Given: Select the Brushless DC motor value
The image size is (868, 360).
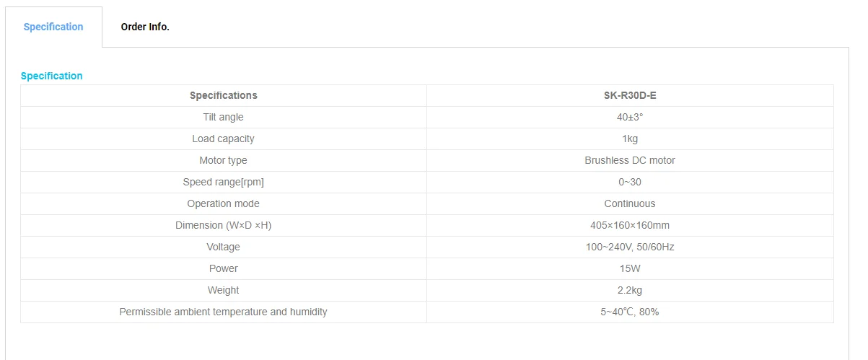Looking at the screenshot, I should coord(630,160).
